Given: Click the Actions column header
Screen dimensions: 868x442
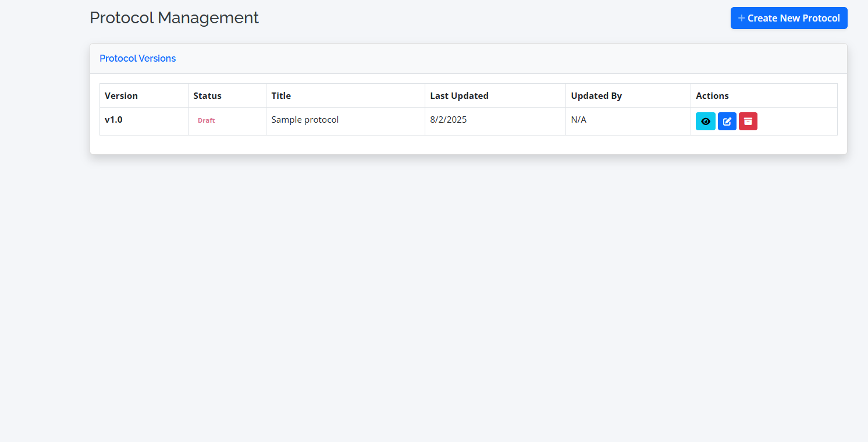Looking at the screenshot, I should point(712,96).
